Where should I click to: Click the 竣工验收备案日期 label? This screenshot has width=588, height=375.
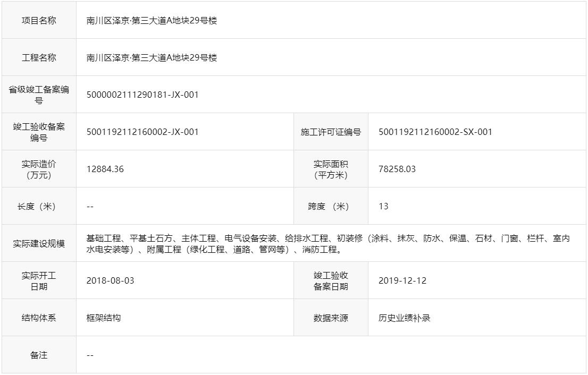(331, 281)
